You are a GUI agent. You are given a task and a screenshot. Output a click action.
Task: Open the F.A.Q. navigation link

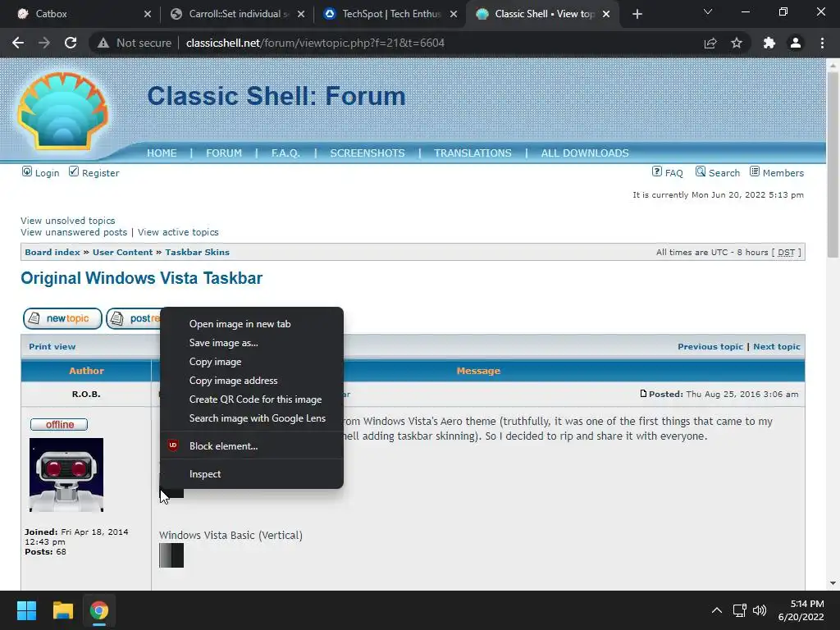pyautogui.click(x=285, y=153)
